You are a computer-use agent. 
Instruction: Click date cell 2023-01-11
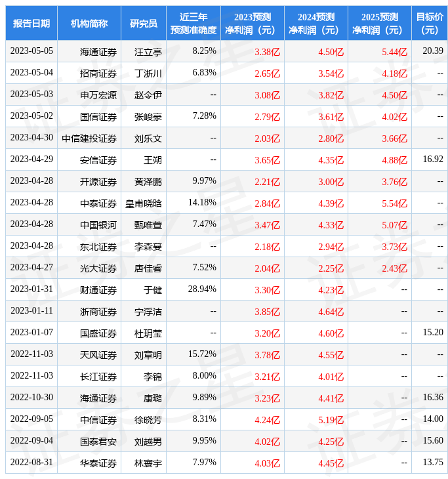tap(31, 311)
